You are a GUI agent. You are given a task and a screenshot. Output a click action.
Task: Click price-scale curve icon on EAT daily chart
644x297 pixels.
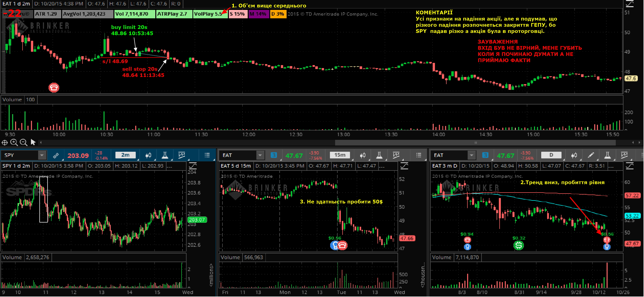pos(630,166)
